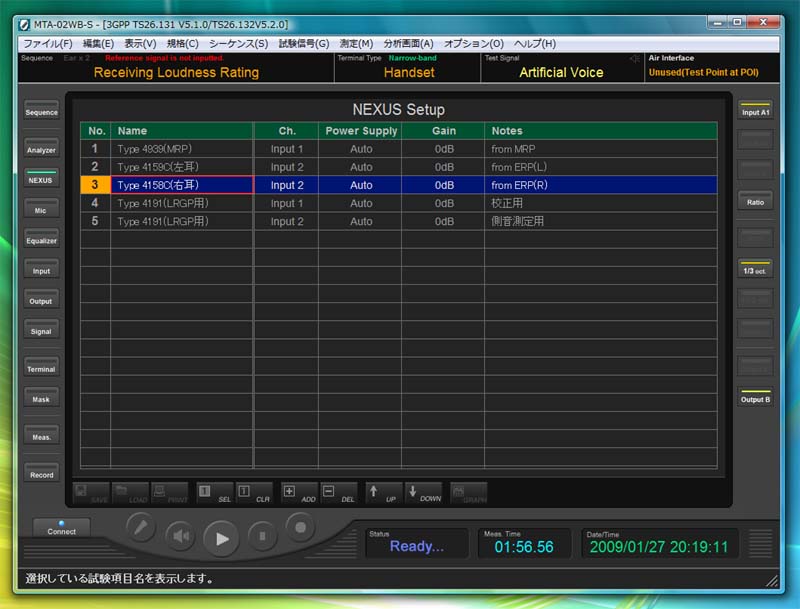Open the Signal panel
The image size is (800, 609).
41,329
